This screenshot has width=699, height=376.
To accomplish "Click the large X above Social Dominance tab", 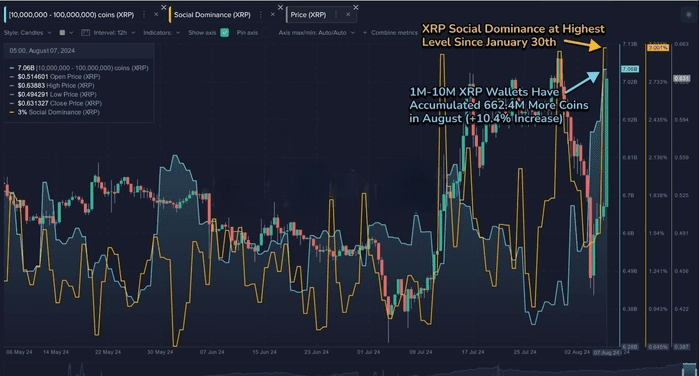I will (280, 7).
